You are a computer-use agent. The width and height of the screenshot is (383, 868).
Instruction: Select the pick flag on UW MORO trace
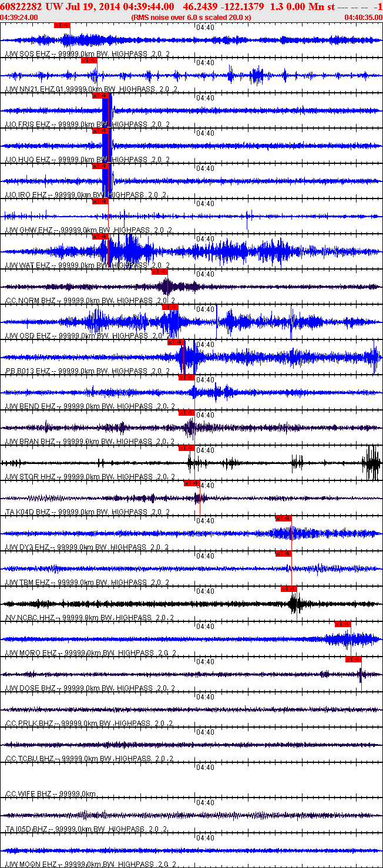tap(342, 624)
